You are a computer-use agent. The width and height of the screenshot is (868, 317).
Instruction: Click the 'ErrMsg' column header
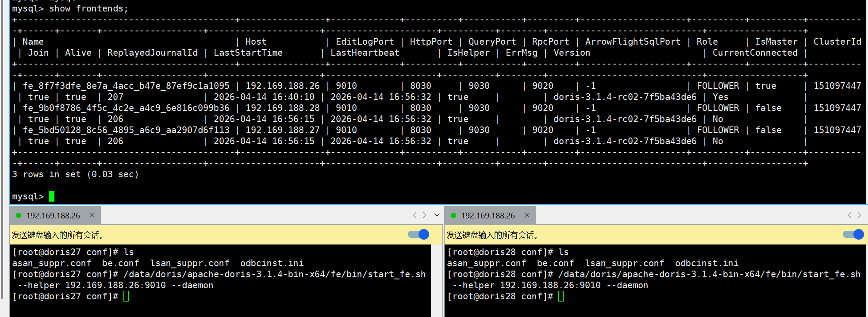[522, 53]
